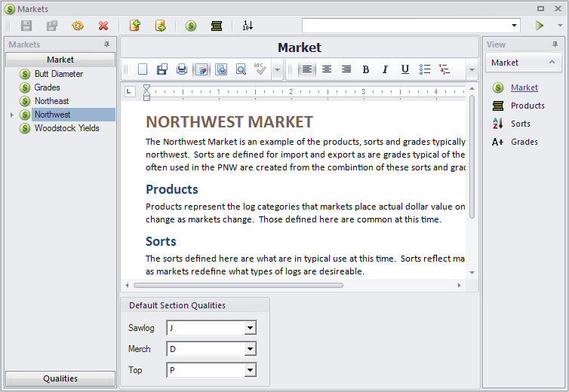Expand the Northwest tree node
Screen dimensions: 569x392
click(x=11, y=115)
